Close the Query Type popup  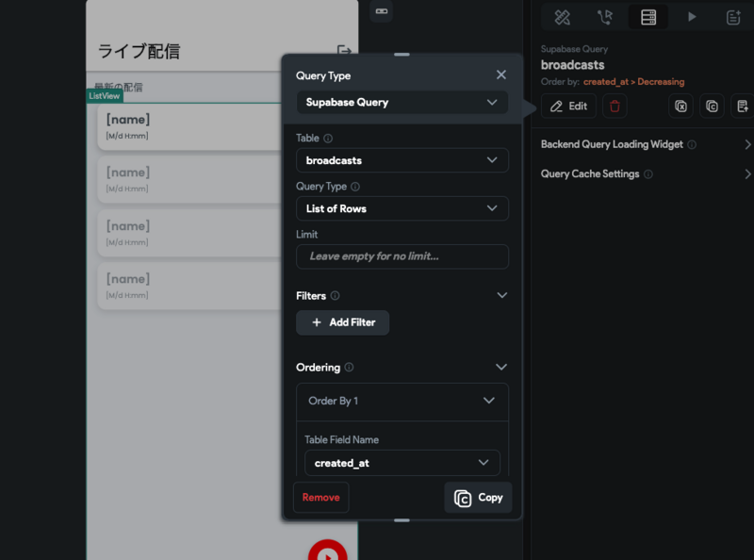501,75
